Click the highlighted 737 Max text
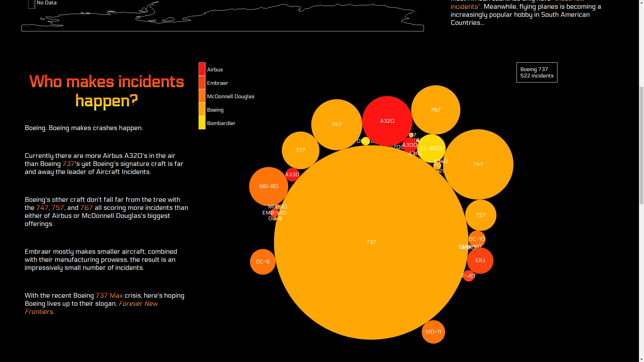 tap(109, 296)
